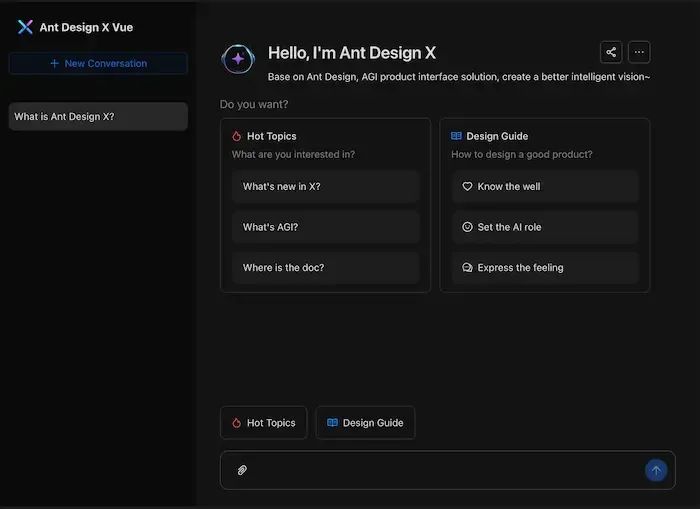Click the flame icon in Hot Topics card
The height and width of the screenshot is (509, 700).
click(237, 136)
